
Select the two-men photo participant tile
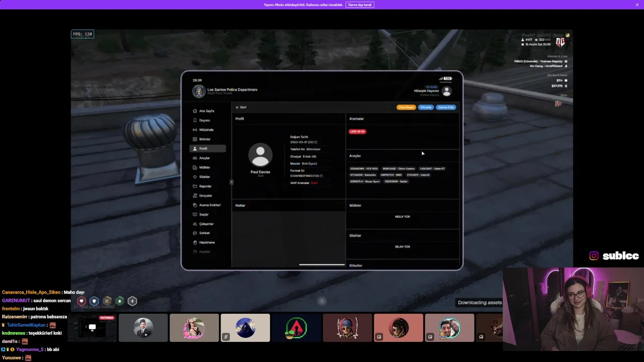449,328
